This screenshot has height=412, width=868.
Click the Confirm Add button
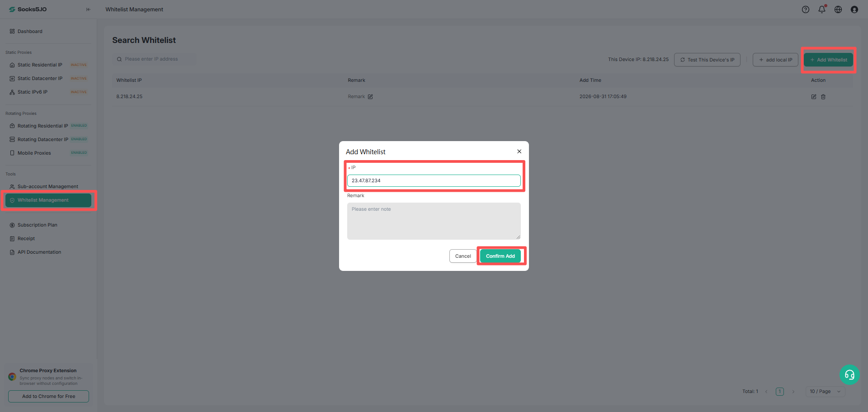pyautogui.click(x=500, y=256)
